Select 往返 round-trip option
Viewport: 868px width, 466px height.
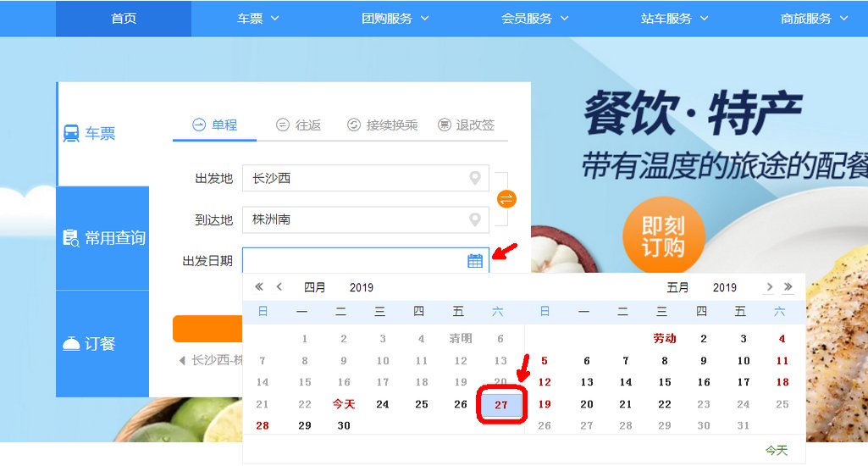pyautogui.click(x=298, y=125)
